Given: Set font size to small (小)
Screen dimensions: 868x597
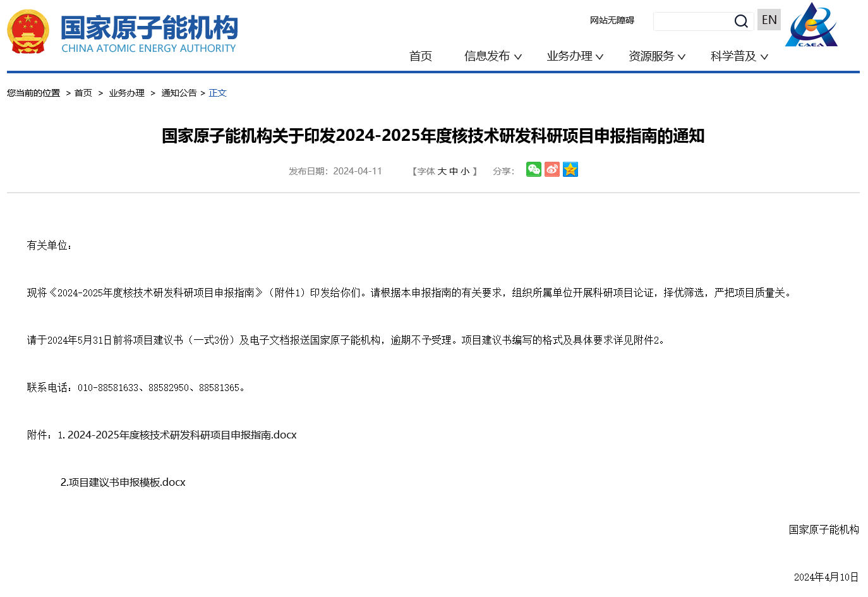Looking at the screenshot, I should tap(465, 171).
